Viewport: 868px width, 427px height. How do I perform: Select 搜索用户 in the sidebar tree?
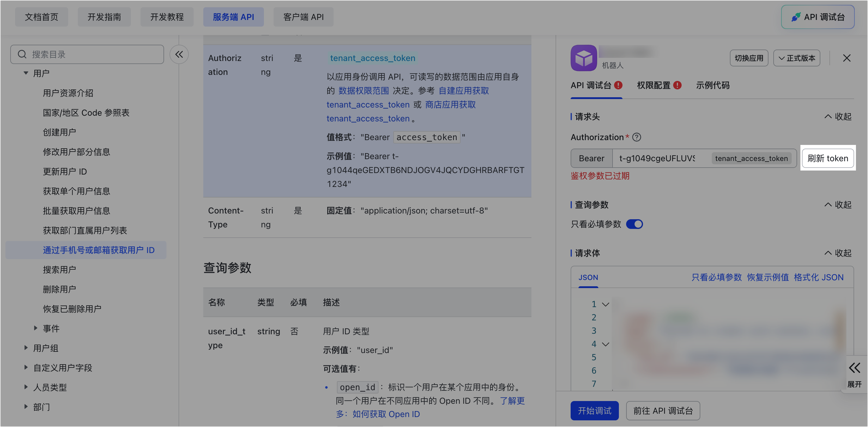[59, 269]
